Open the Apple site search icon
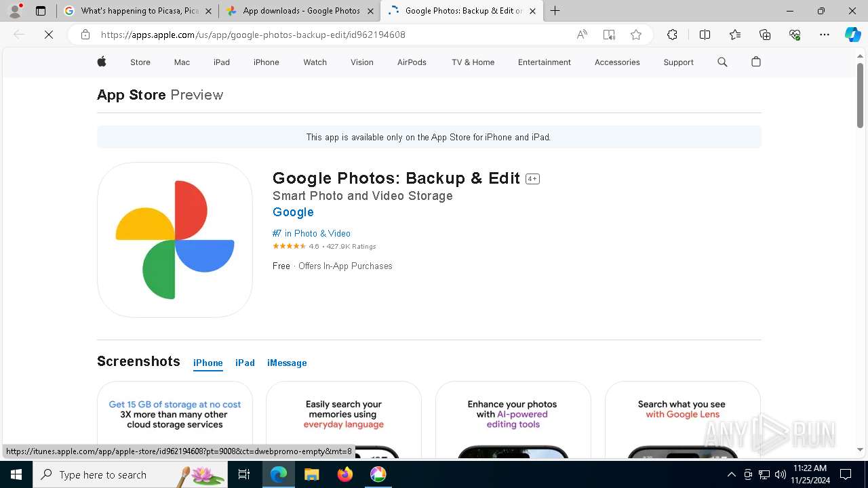The image size is (868, 488). [722, 62]
